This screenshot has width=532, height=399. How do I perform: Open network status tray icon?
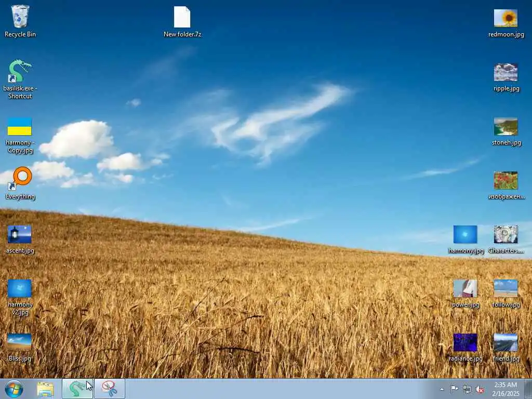click(467, 389)
